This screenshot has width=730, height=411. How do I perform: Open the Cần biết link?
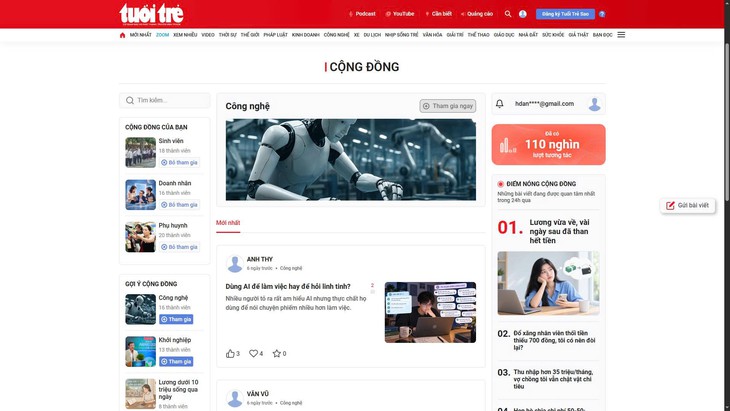coord(439,14)
